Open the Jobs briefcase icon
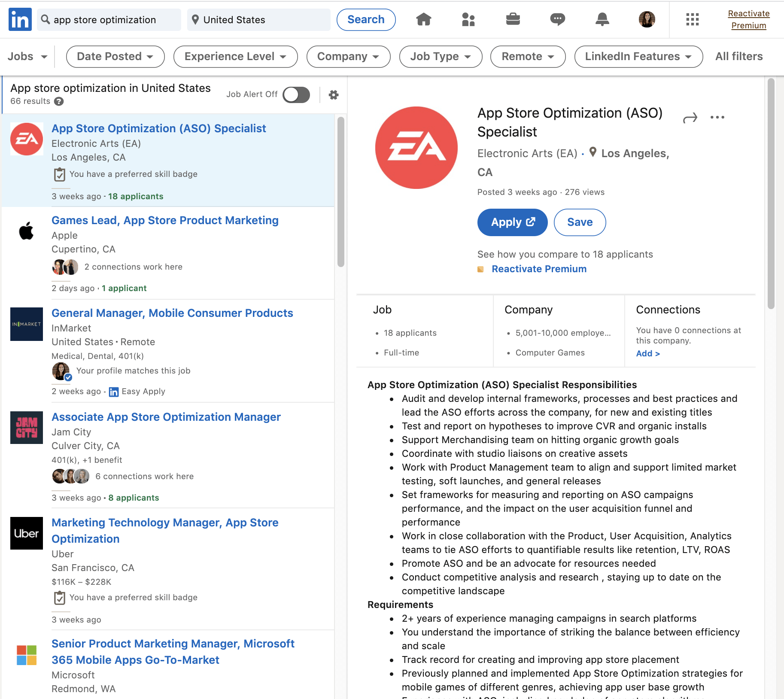This screenshot has width=784, height=699. tap(513, 19)
